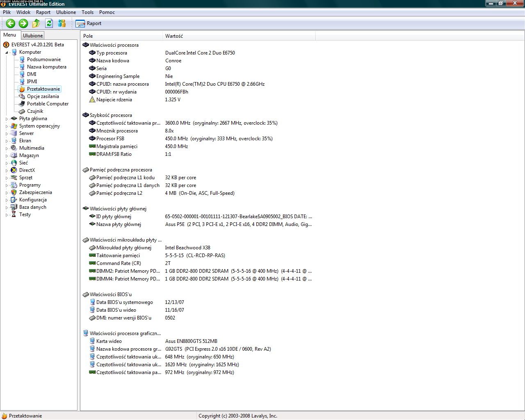
Task: Open the Plik menu
Action: 7,12
